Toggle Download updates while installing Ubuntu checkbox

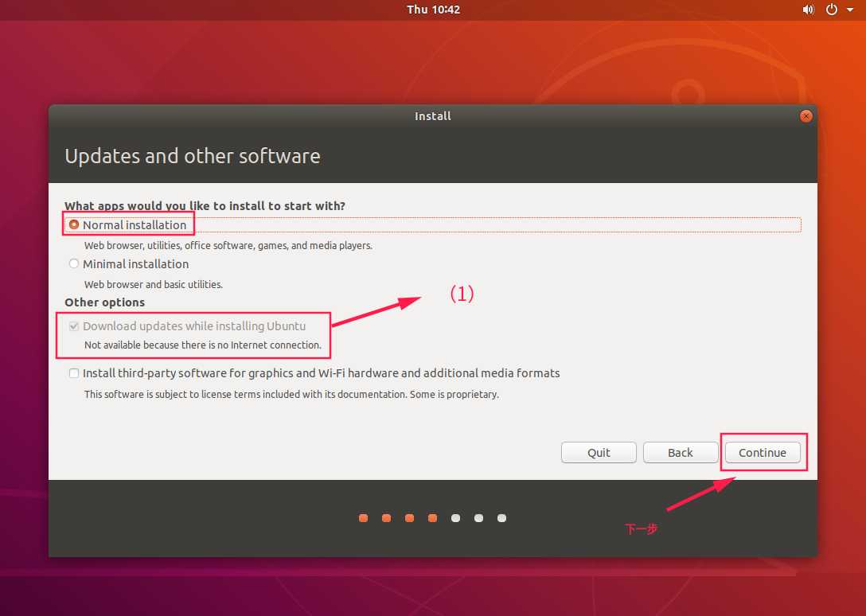pos(74,326)
